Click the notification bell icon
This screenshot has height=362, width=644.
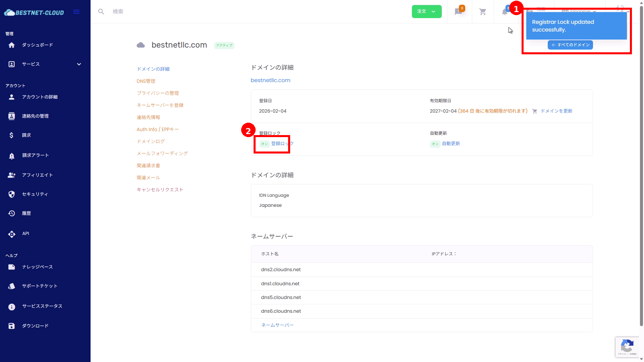(504, 12)
